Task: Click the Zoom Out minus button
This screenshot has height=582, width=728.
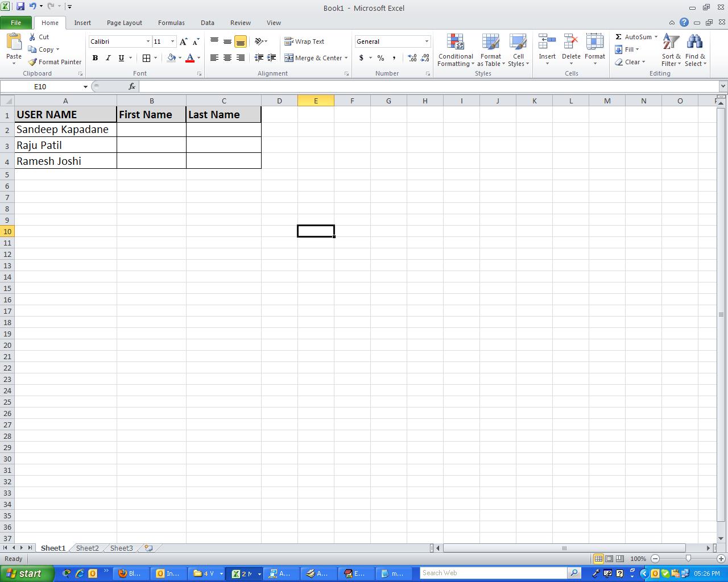Action: click(655, 559)
